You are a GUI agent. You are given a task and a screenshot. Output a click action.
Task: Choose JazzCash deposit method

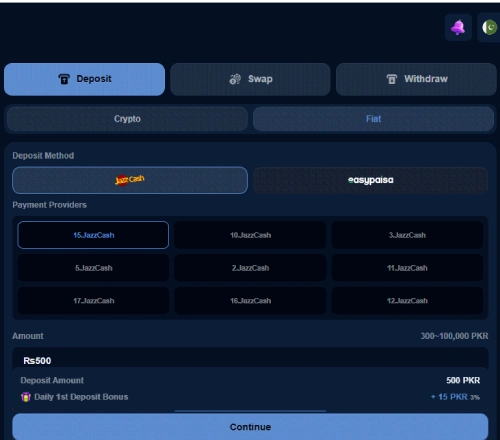[130, 180]
